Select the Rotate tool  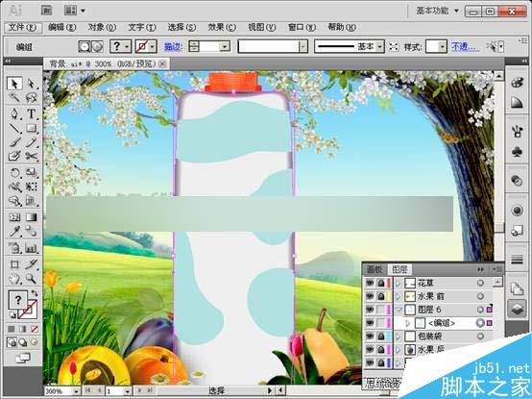(x=14, y=172)
